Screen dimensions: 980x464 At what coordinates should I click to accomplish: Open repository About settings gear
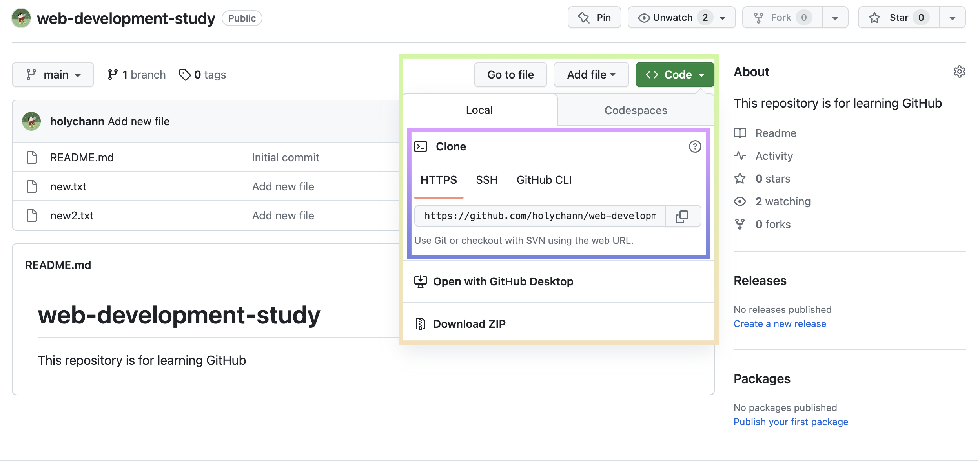coord(959,72)
